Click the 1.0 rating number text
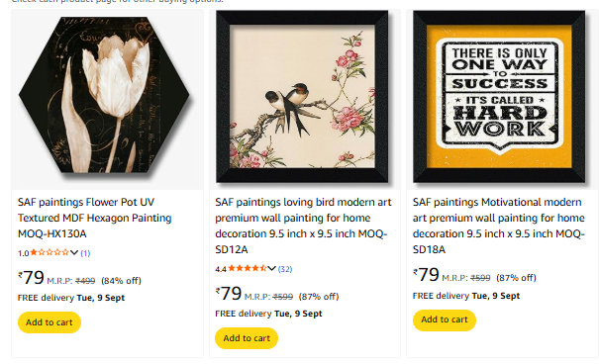Image resolution: width=599 pixels, height=364 pixels. [x=24, y=253]
